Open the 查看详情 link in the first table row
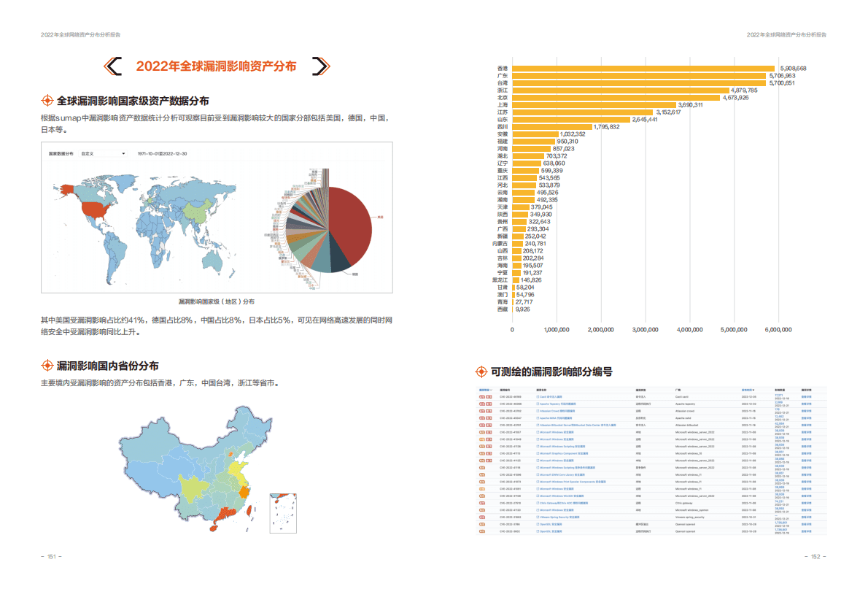This screenshot has height=589, width=868. click(805, 396)
